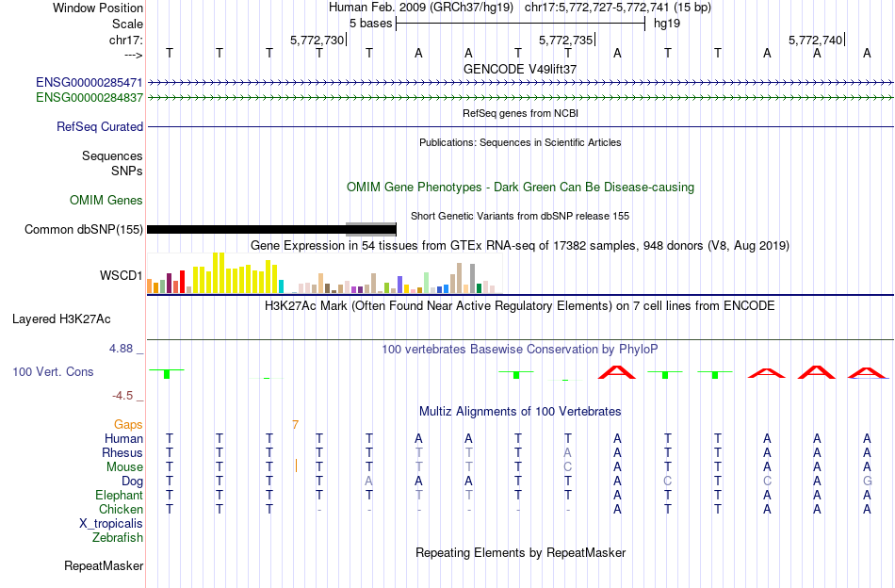Click the red bar in WSCD1 chart
Screen dimensions: 895x588
point(182,282)
